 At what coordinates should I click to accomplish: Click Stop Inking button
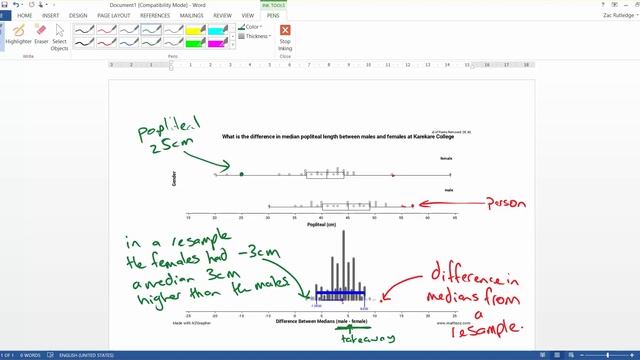[x=285, y=38]
